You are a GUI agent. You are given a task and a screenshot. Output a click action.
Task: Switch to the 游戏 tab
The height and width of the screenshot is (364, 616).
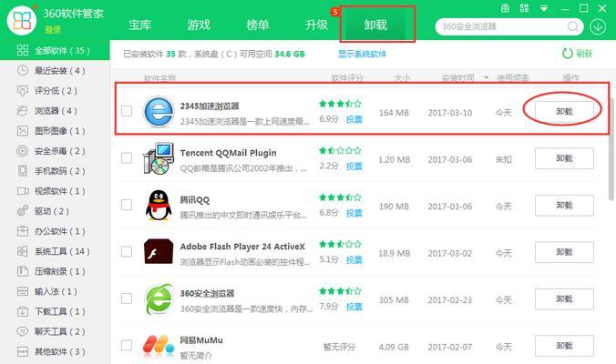tap(199, 25)
